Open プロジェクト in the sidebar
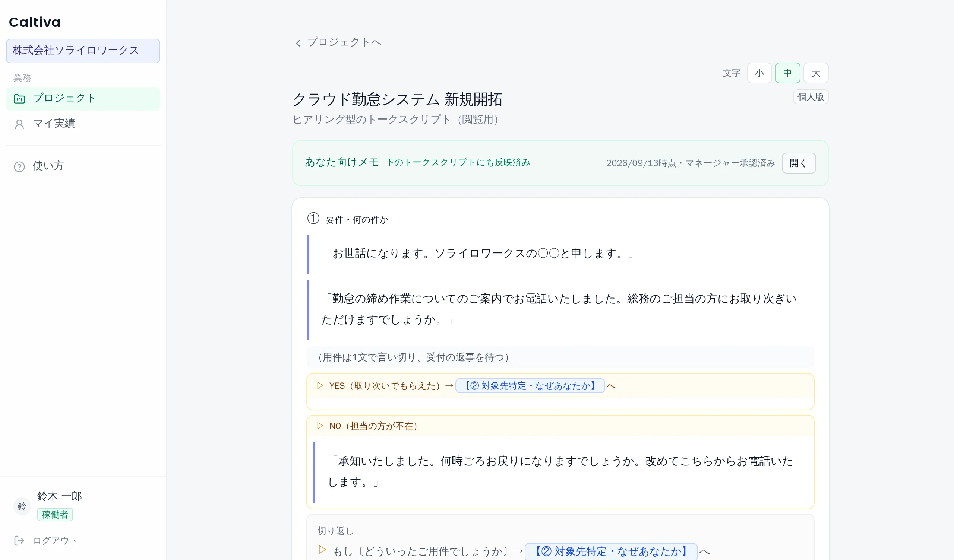The image size is (954, 560). point(83,99)
